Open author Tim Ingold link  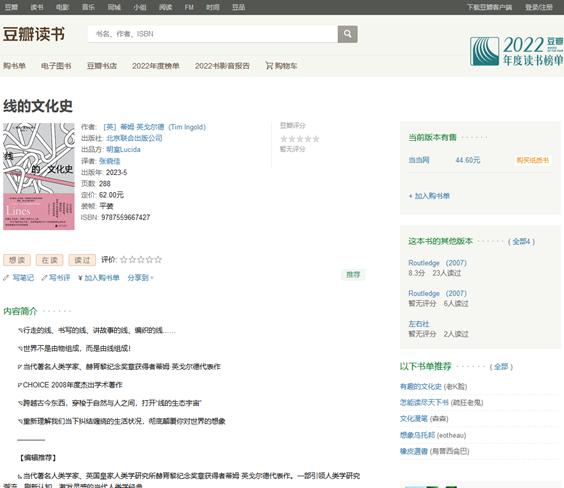(155, 127)
